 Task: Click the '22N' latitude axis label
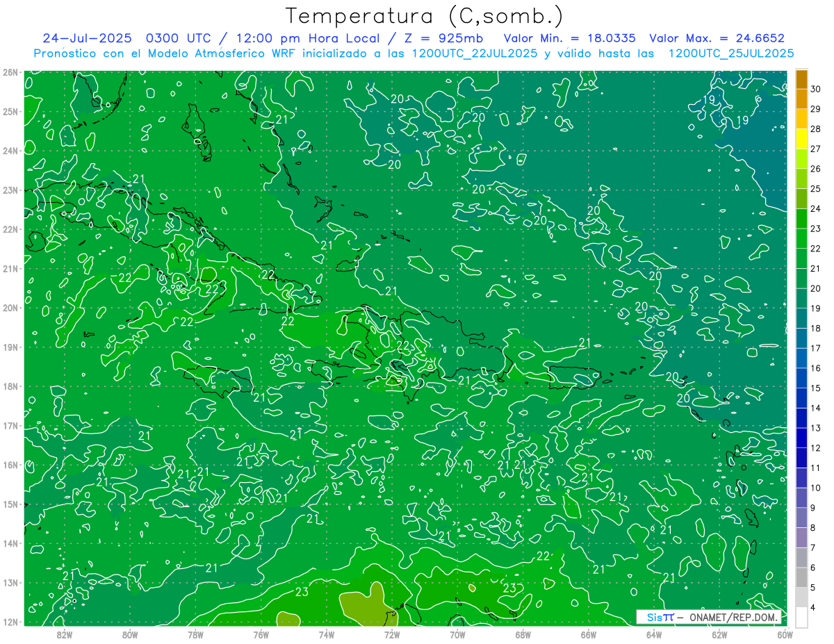pyautogui.click(x=10, y=229)
